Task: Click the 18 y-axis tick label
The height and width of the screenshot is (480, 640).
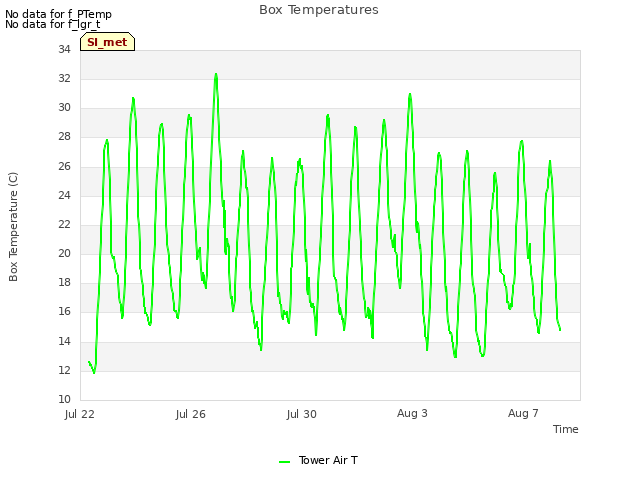Action: [x=64, y=282]
